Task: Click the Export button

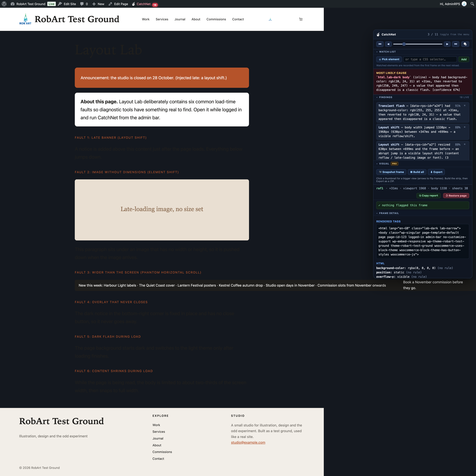Action: coord(436,172)
